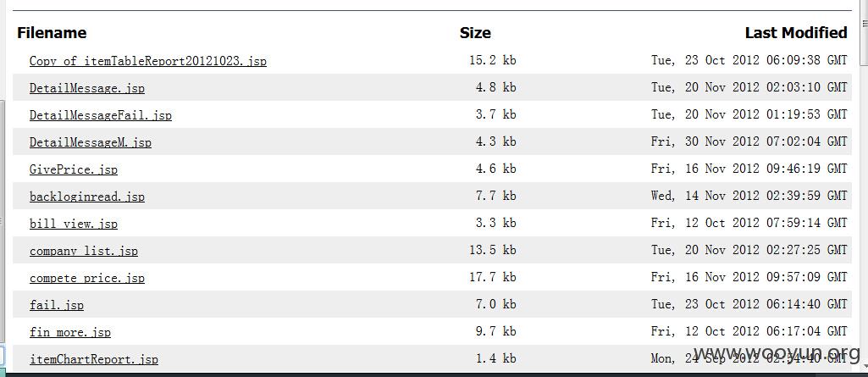Screen dimensions: 868x377
Task: Open DetailMessageM.jsp file
Action: (x=91, y=142)
